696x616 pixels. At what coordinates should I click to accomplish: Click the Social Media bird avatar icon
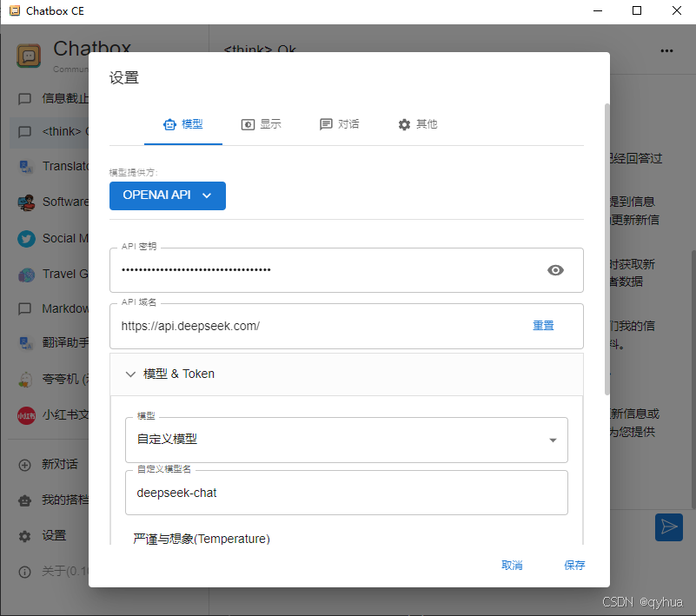[24, 237]
